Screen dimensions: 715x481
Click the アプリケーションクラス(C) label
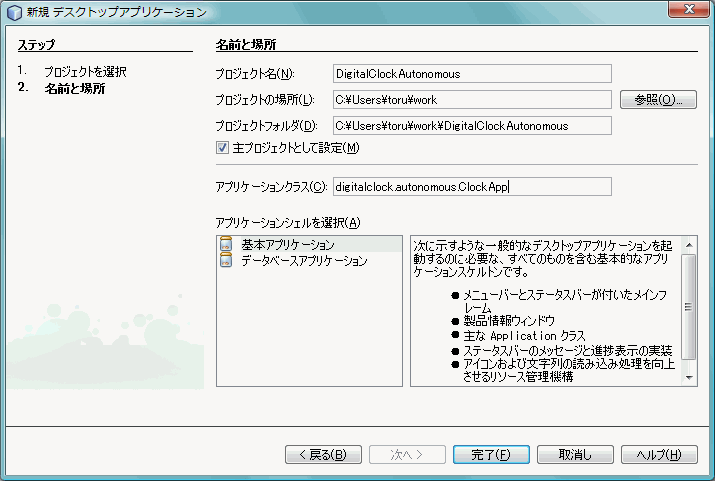271,186
